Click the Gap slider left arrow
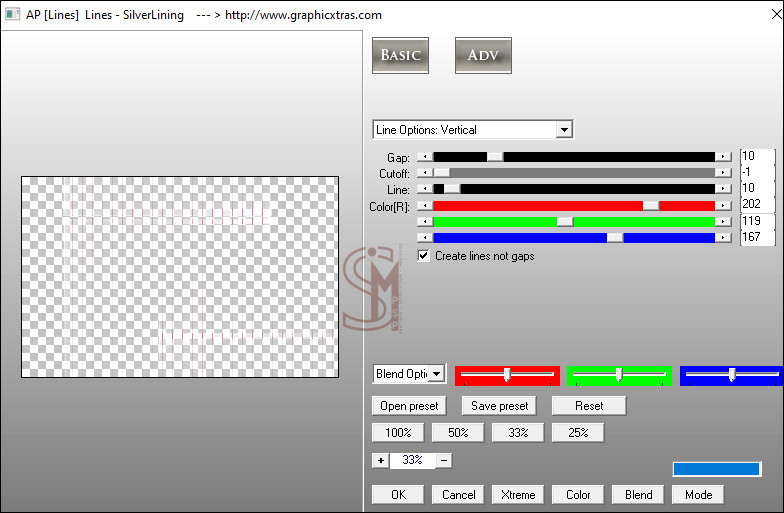Screen dimensions: 784x513 (425, 156)
